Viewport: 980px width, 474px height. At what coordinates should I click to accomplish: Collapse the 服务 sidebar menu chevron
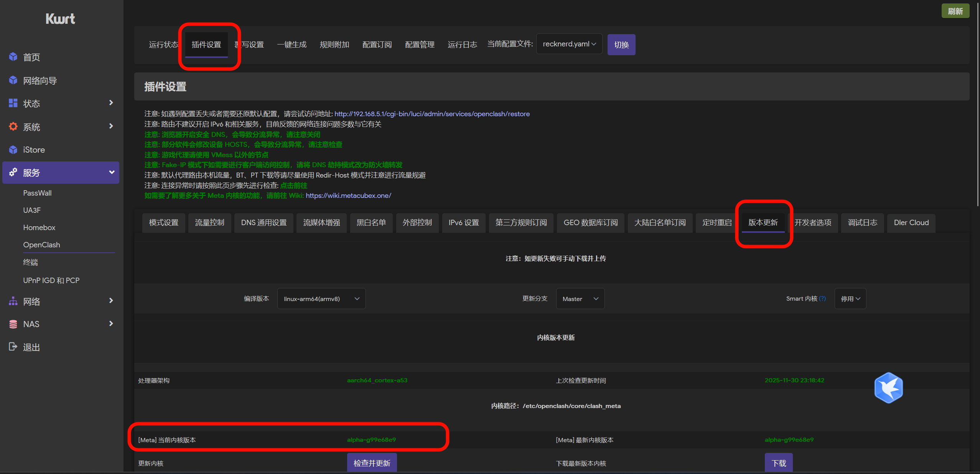pos(112,172)
